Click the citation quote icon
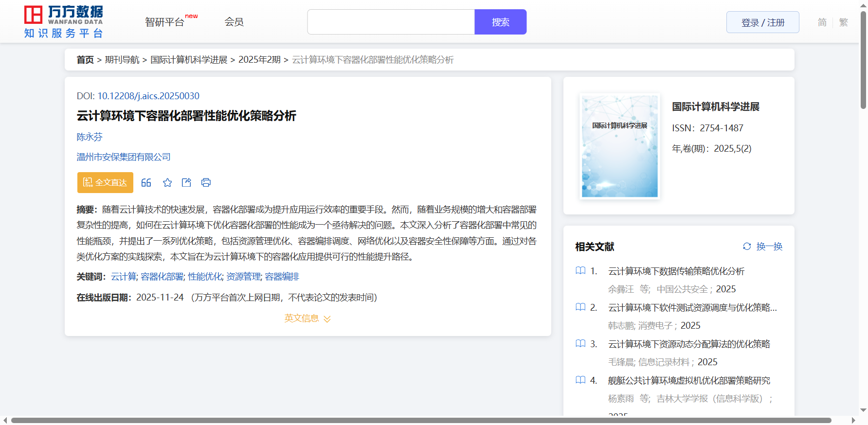The height and width of the screenshot is (425, 868). tap(146, 183)
